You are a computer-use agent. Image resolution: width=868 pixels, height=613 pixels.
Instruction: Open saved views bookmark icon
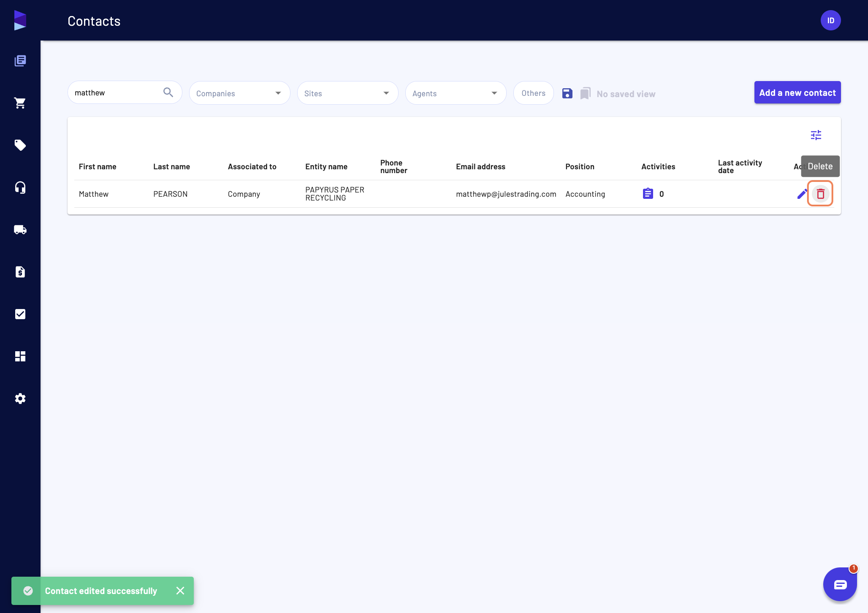coord(586,93)
